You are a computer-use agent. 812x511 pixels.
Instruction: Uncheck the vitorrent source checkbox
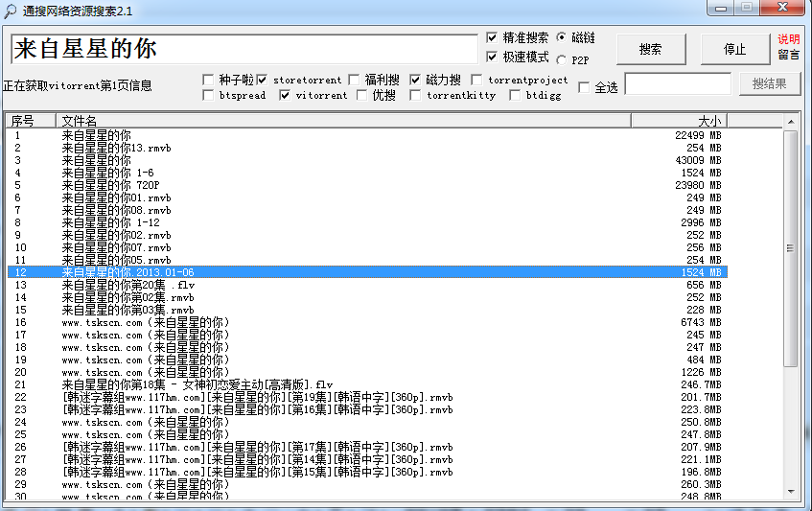(x=285, y=95)
